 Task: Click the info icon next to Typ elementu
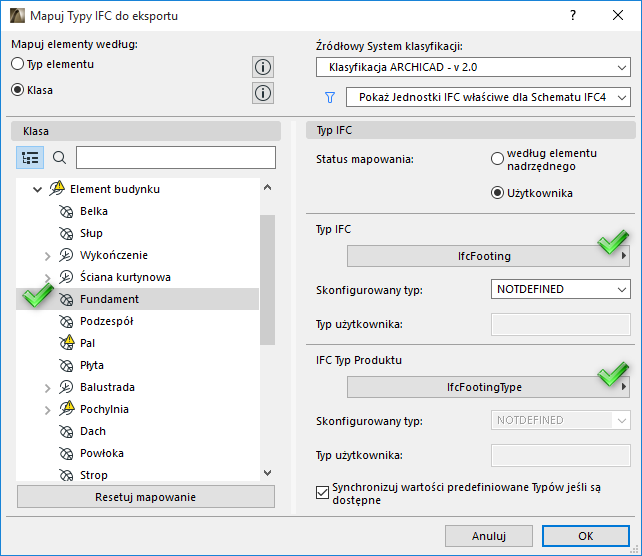coord(263,67)
